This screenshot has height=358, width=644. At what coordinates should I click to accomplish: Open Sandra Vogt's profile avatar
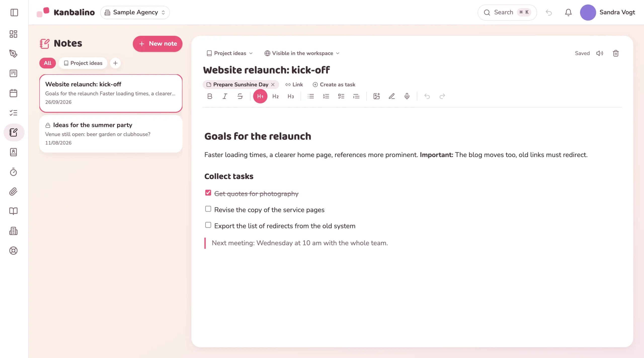click(x=588, y=12)
